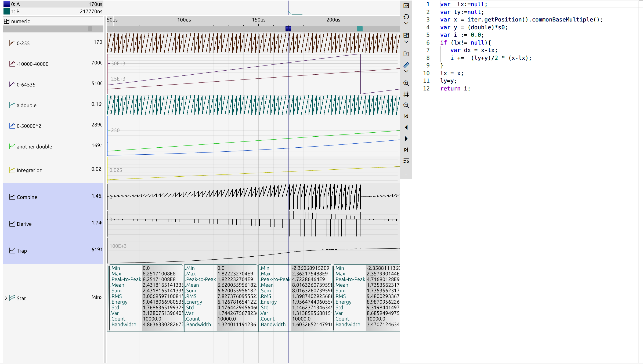Jump to first position with skip-start icon
643x364 pixels.
point(406,116)
